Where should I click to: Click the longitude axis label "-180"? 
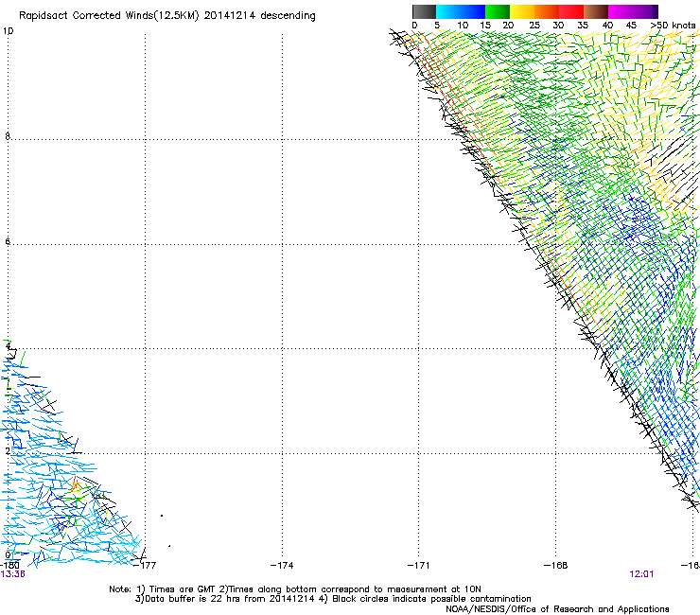[x=9, y=566]
